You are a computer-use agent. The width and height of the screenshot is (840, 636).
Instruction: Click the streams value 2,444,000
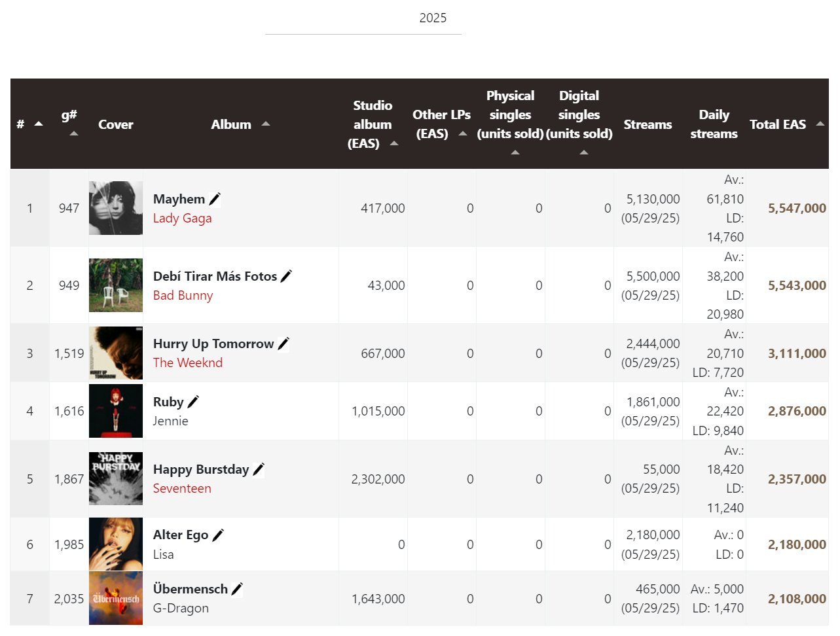click(653, 344)
